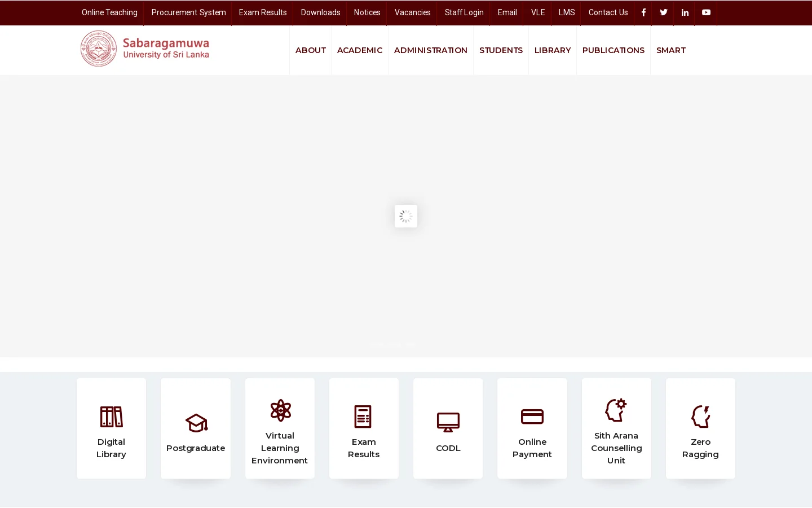The height and width of the screenshot is (508, 812).
Task: Open the LIBRARY menu
Action: click(x=553, y=50)
